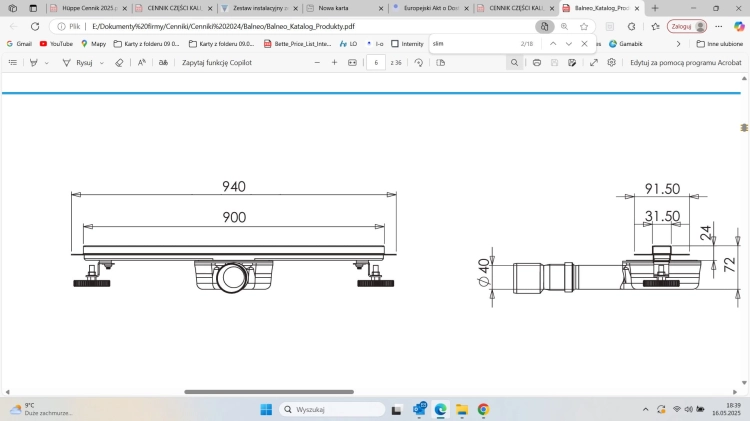This screenshot has height=421, width=750.
Task: Zoom out with the minus button
Action: click(x=317, y=63)
